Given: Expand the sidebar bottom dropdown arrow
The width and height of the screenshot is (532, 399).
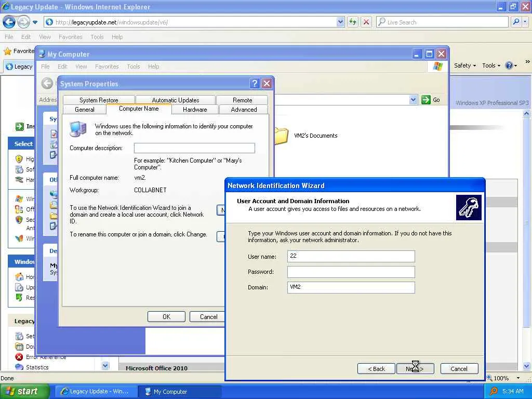Looking at the screenshot, I should tap(105, 365).
